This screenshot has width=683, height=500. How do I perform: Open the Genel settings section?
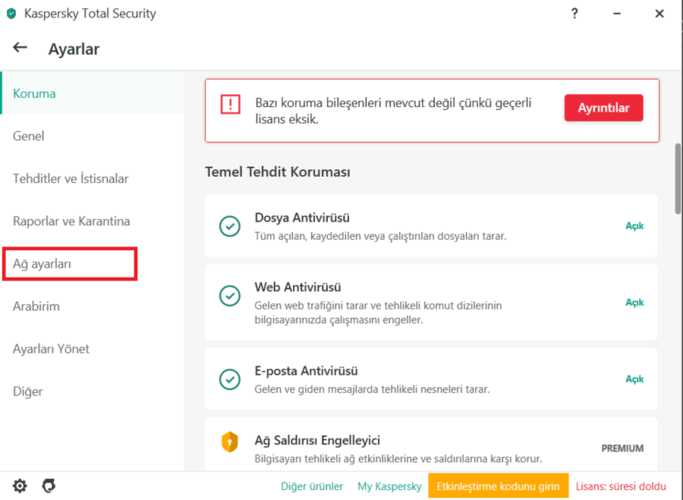tap(28, 136)
